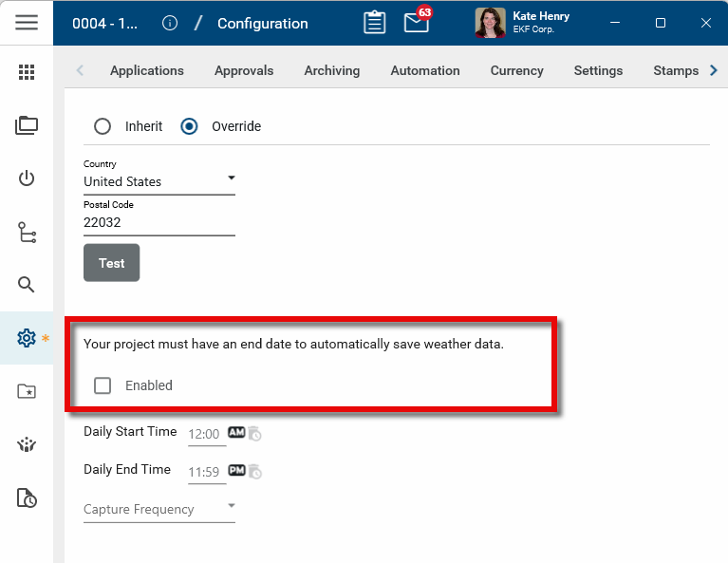Open the clipboard tasks icon

(x=375, y=23)
